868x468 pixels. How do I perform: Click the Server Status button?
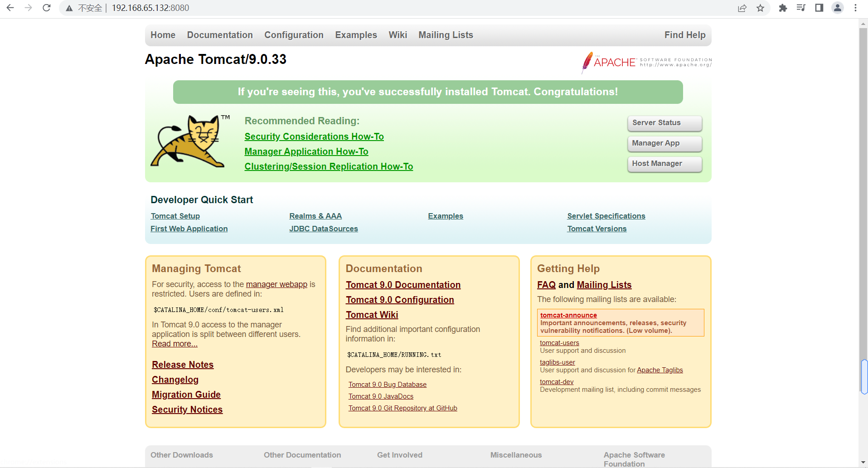(x=664, y=123)
